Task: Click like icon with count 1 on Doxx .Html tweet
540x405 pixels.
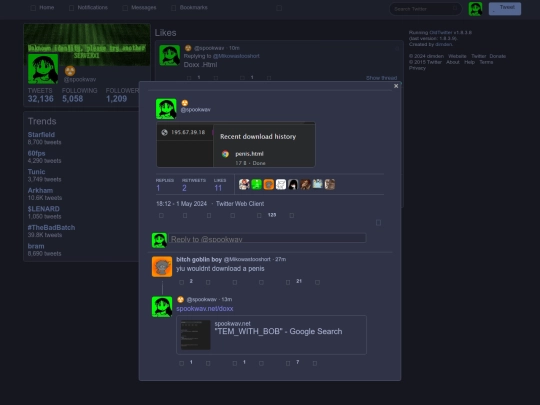Action: 242,78
